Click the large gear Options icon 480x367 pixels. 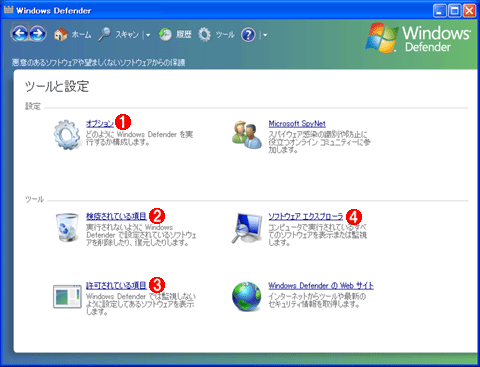[67, 135]
